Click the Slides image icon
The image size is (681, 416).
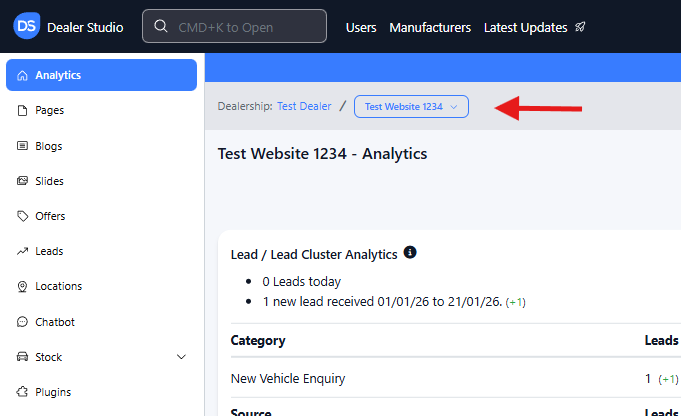click(22, 181)
